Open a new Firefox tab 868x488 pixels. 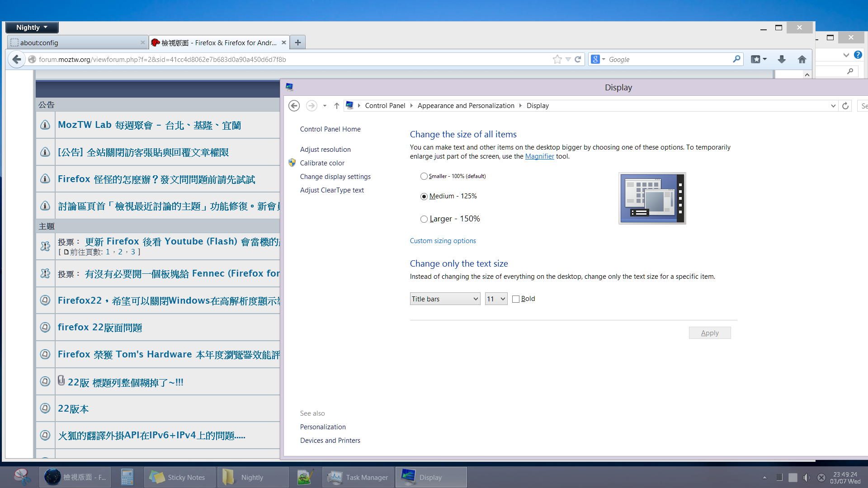click(297, 42)
